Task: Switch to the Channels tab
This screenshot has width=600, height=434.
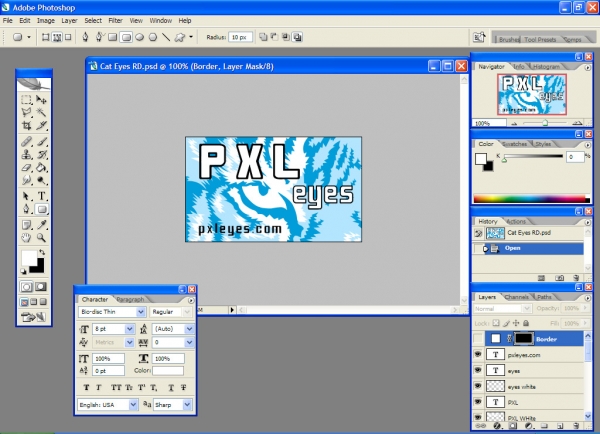Action: pyautogui.click(x=516, y=297)
